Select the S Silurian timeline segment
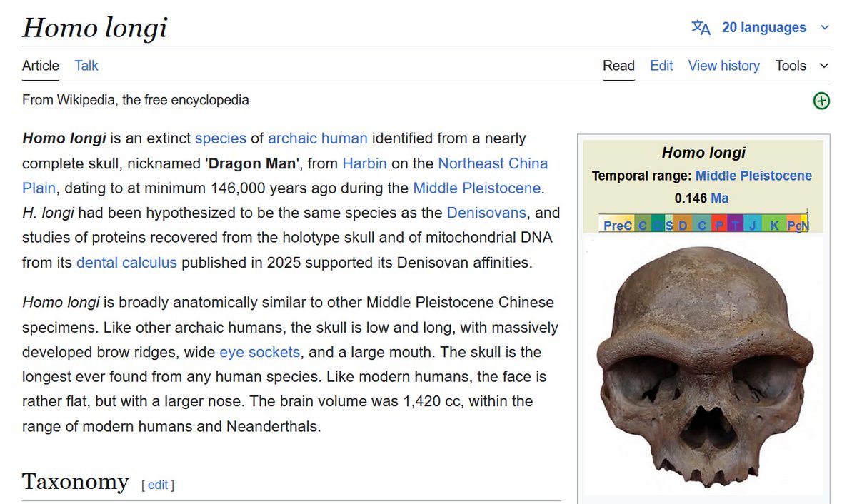This screenshot has height=504, width=857. click(668, 223)
